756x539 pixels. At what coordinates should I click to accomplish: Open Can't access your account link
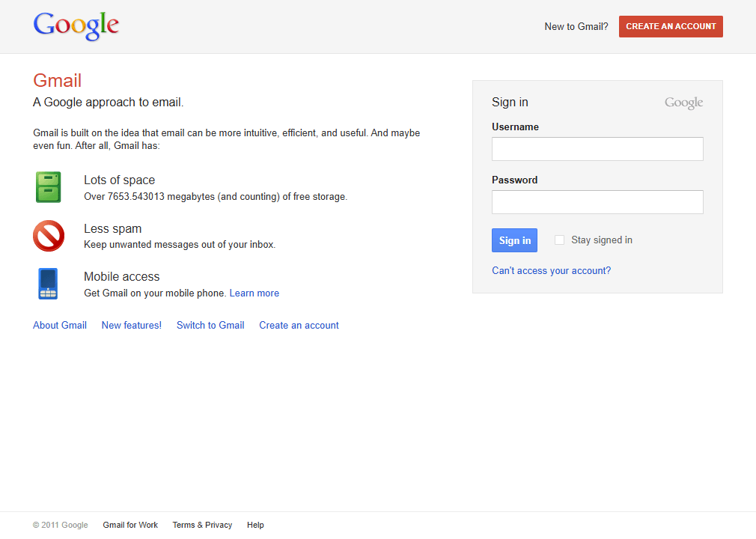pyautogui.click(x=551, y=270)
